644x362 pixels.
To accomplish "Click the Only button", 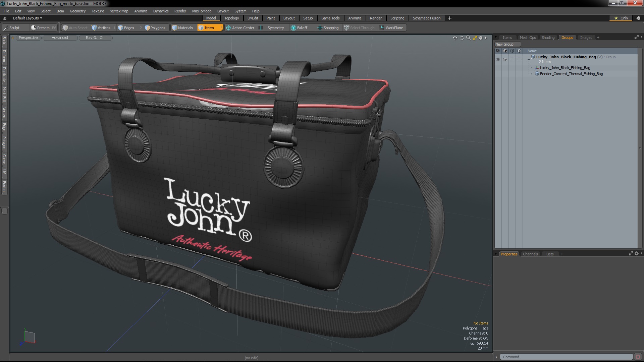I will tap(621, 18).
